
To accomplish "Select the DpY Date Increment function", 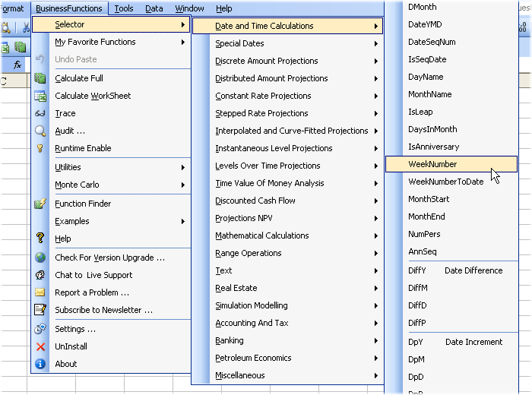I will pos(451,342).
